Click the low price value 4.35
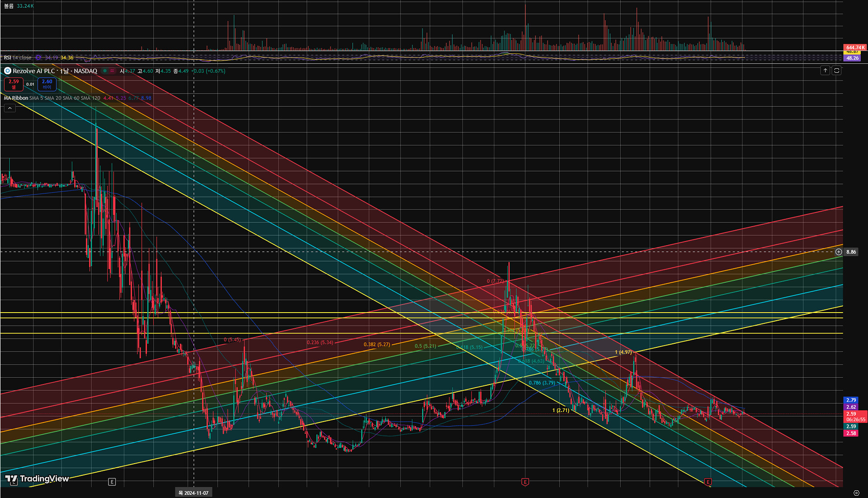The image size is (868, 498). [x=165, y=71]
